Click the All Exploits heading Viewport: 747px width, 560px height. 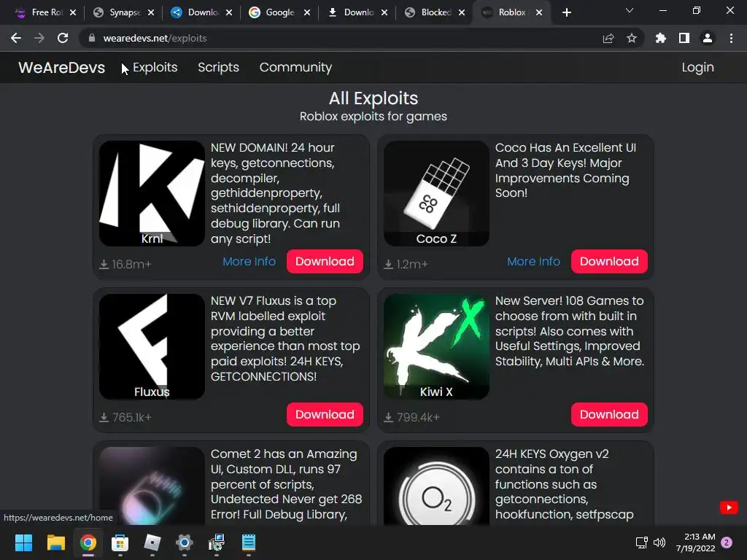point(373,98)
